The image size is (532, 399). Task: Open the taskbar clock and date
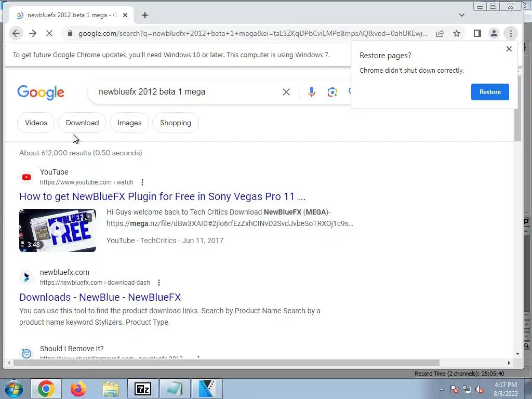[506, 389]
